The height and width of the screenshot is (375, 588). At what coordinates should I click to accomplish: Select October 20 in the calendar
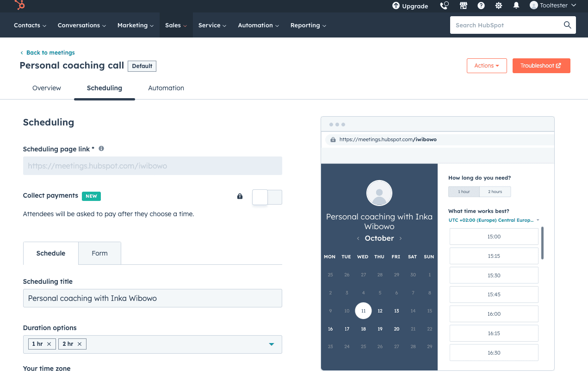[396, 329]
